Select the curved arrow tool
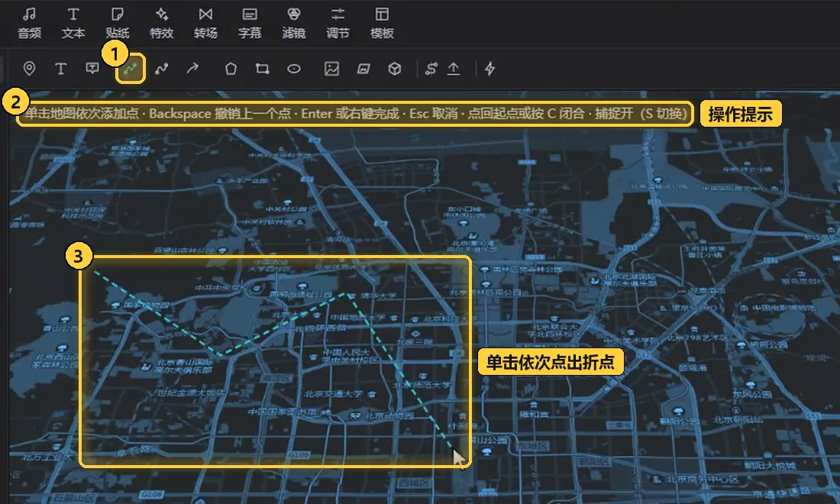 tap(192, 69)
